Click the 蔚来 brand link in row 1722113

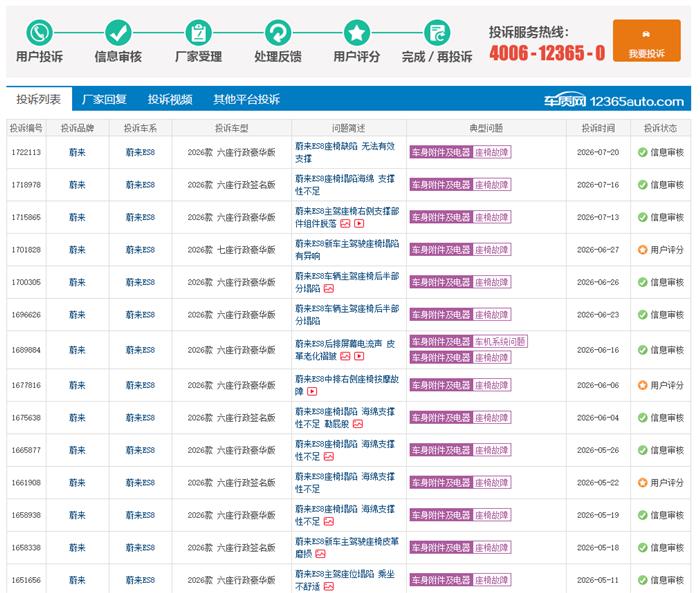pyautogui.click(x=77, y=152)
